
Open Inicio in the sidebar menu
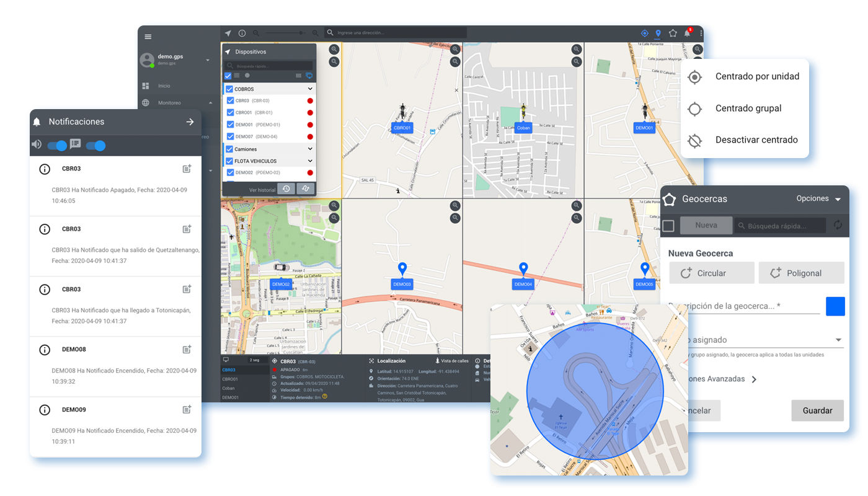coord(164,86)
